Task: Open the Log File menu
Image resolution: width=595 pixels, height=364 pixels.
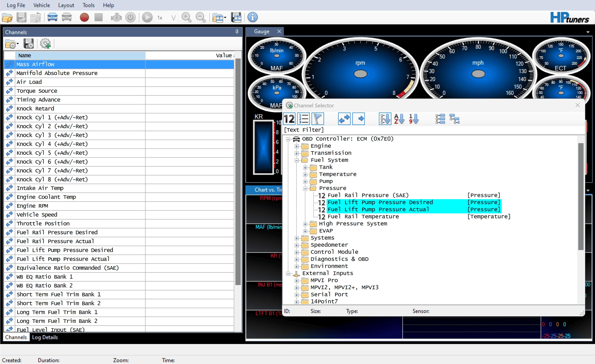Action: pos(16,5)
